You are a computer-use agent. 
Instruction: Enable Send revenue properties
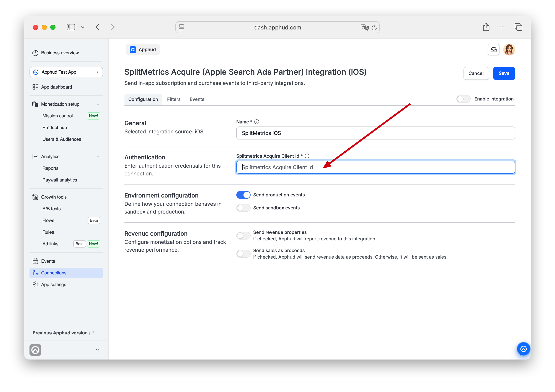click(x=243, y=235)
